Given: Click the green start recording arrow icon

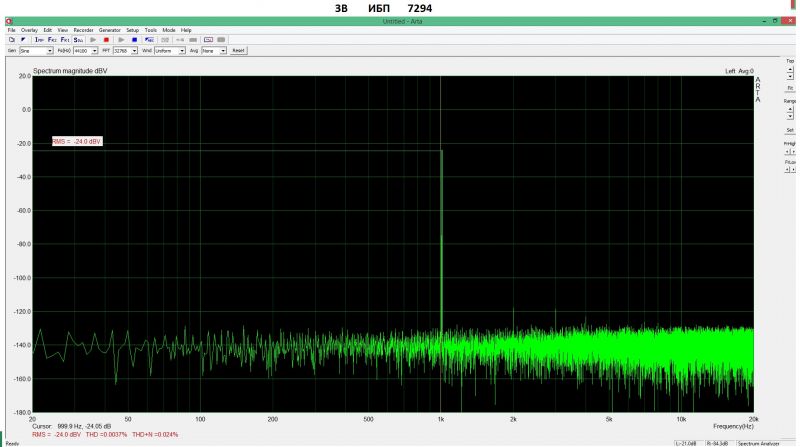Looking at the screenshot, I should coord(93,39).
